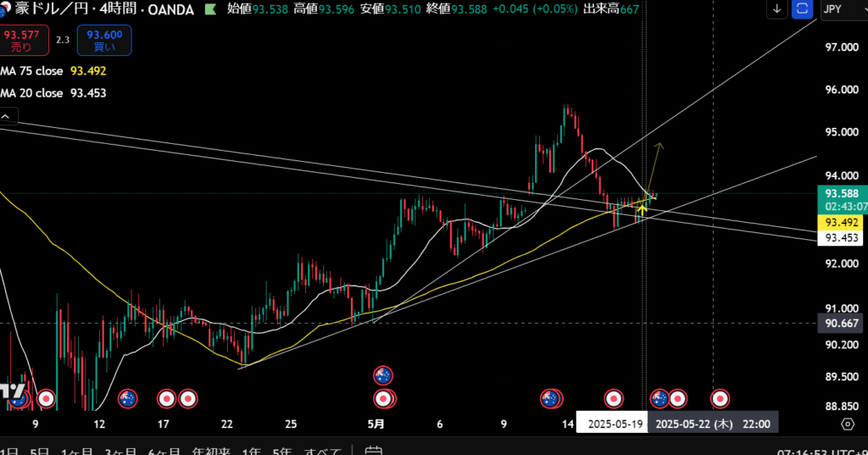Click the 25 date label on time axis
Image resolution: width=868 pixels, height=455 pixels.
(x=291, y=424)
